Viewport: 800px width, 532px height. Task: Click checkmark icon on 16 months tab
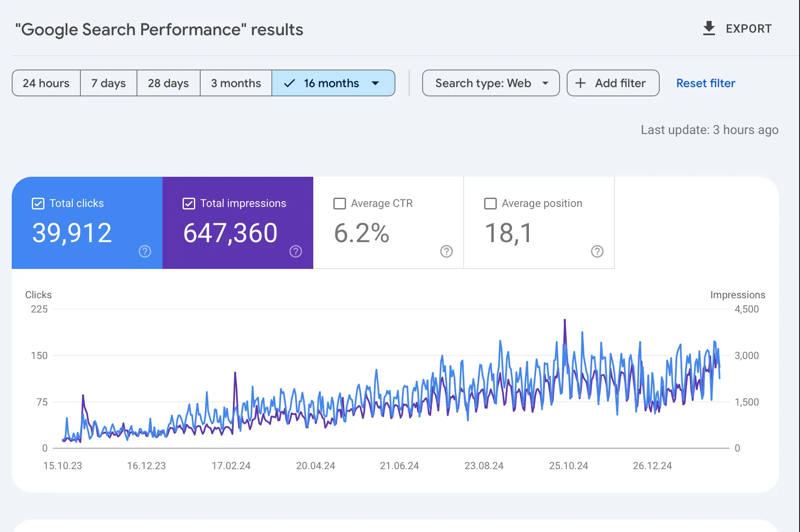click(x=289, y=83)
